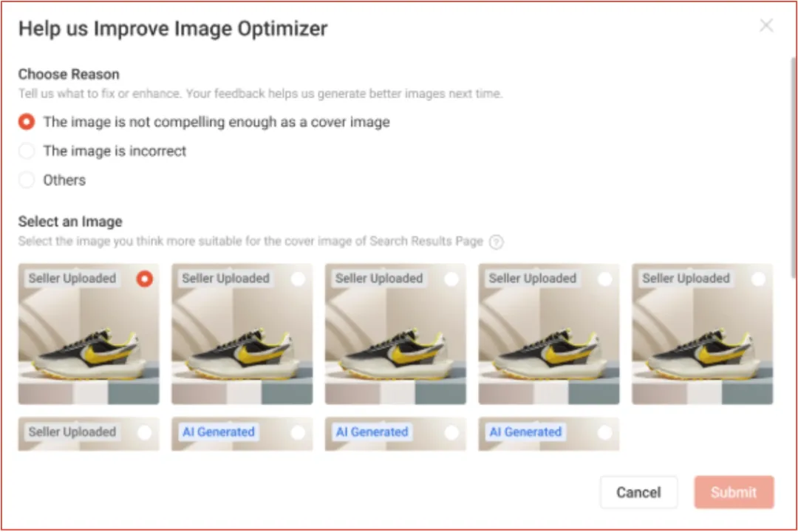Pick the fifth Seller Uploaded image radio
798x532 pixels.
click(758, 279)
